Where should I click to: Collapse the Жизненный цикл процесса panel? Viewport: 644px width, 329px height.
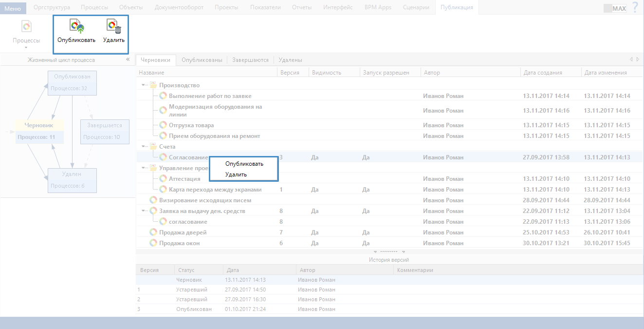coord(128,59)
